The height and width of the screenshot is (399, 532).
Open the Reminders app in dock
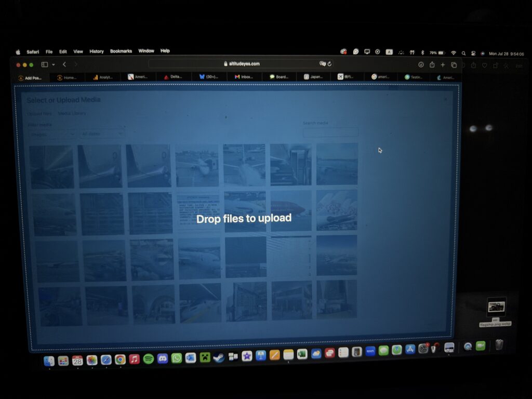[x=343, y=353]
